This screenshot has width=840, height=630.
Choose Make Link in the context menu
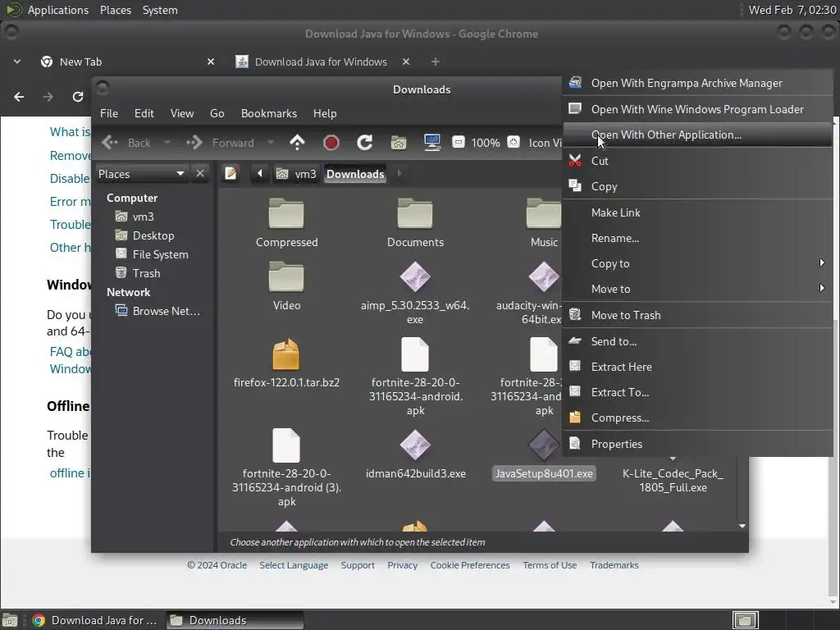(697, 212)
